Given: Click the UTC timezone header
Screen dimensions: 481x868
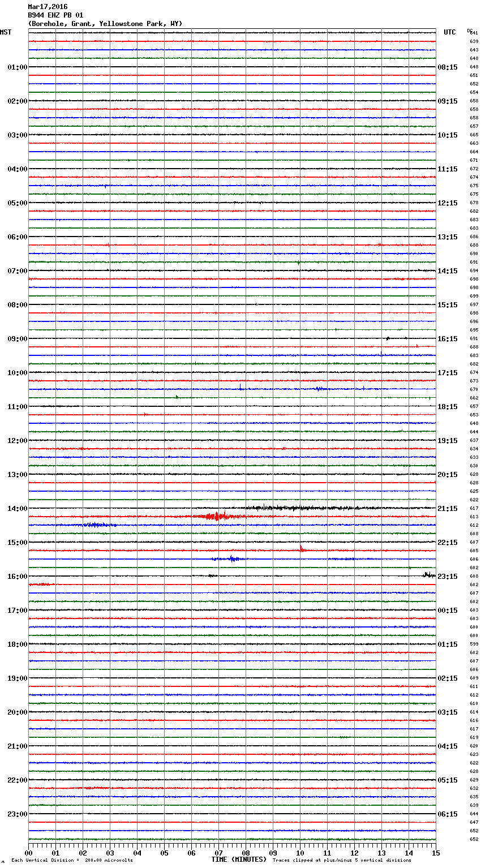Looking at the screenshot, I should (x=450, y=32).
